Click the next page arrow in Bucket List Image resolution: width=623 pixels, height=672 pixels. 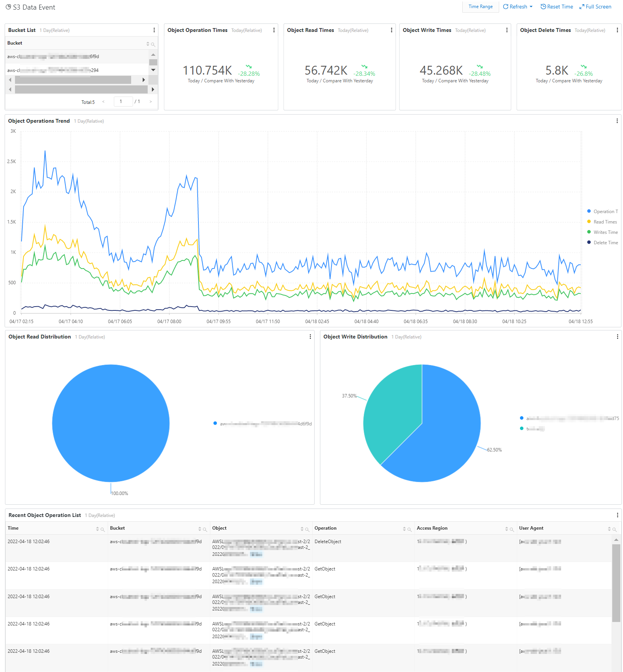[151, 102]
